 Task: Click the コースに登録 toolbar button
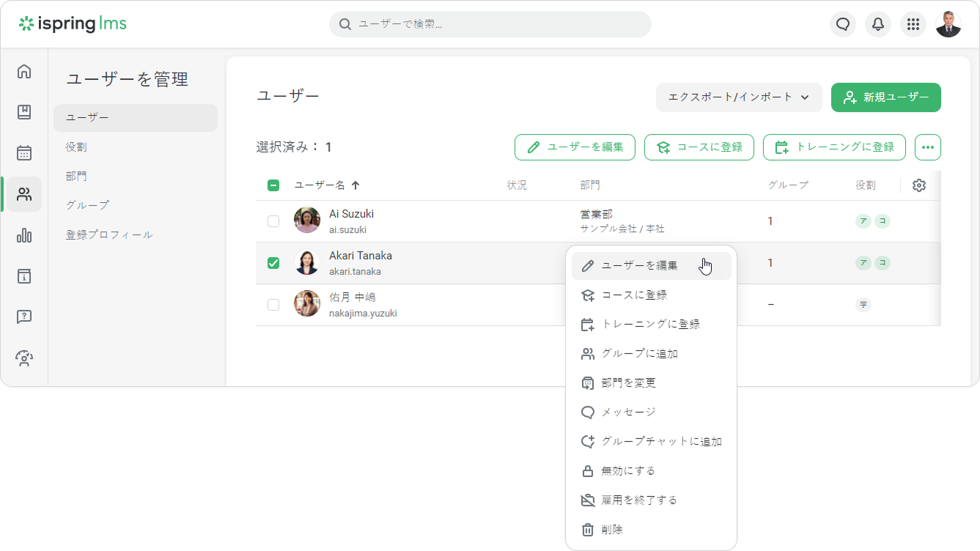click(x=699, y=147)
